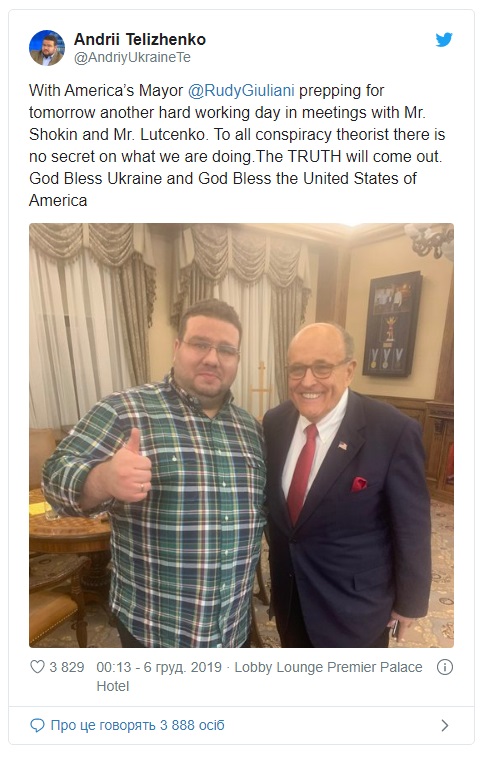Open the info circle icon

click(444, 667)
